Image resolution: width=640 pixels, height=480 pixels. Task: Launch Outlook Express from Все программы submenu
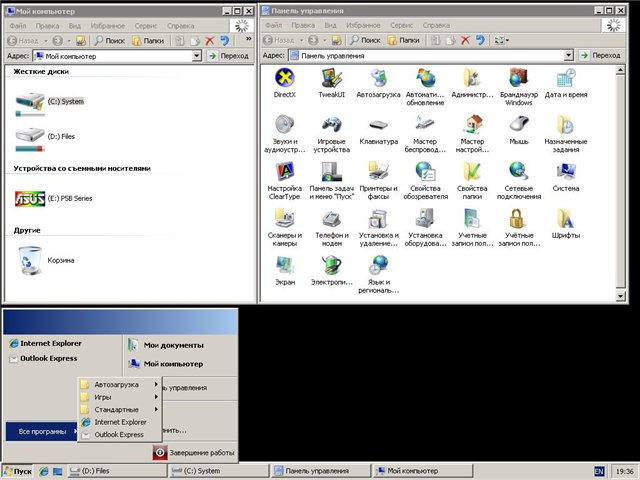(x=118, y=435)
